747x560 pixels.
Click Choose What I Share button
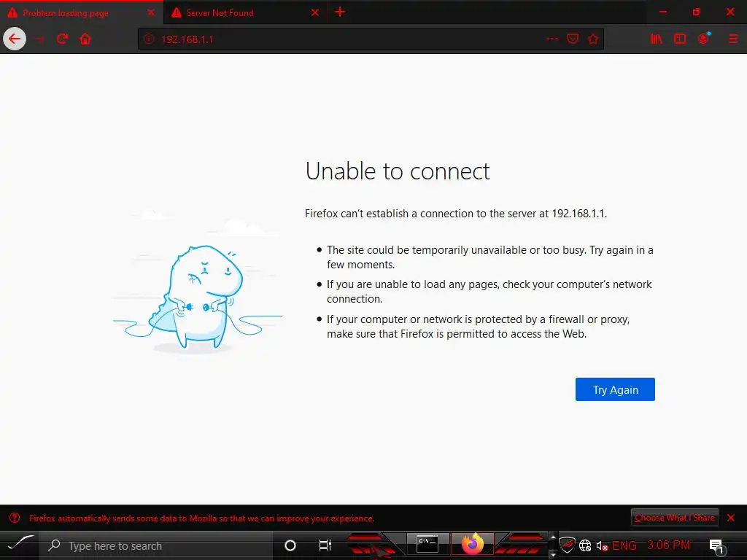(675, 518)
